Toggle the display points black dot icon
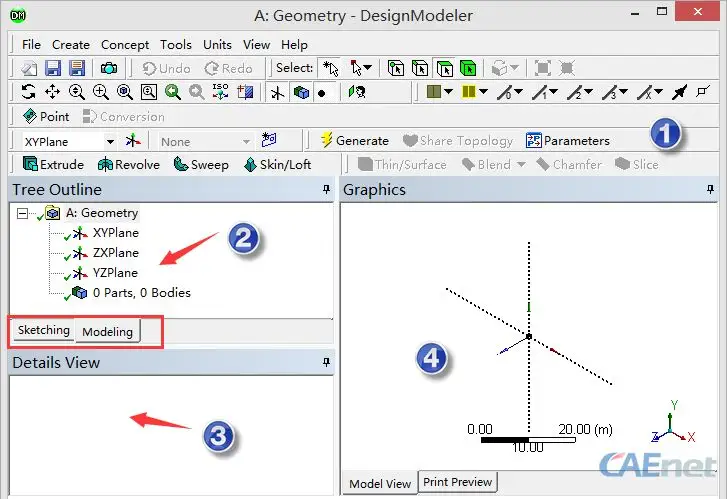Image resolution: width=727 pixels, height=499 pixels. [x=322, y=93]
